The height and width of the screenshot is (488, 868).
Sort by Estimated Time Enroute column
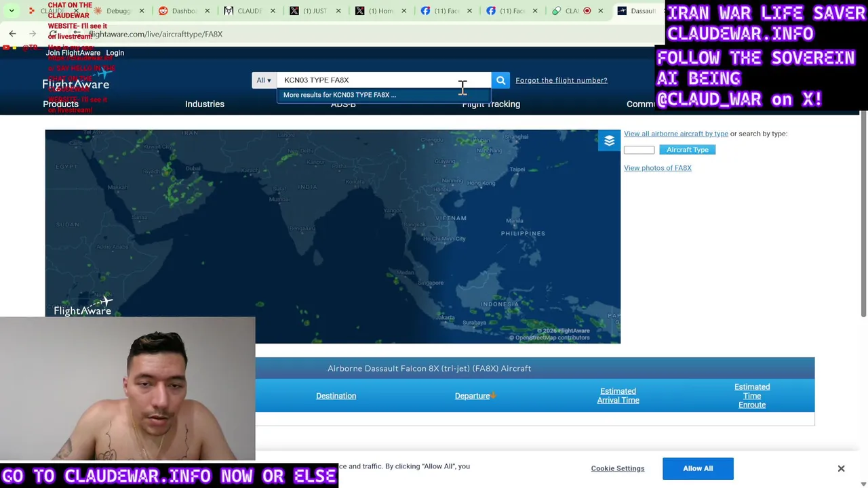click(x=752, y=396)
